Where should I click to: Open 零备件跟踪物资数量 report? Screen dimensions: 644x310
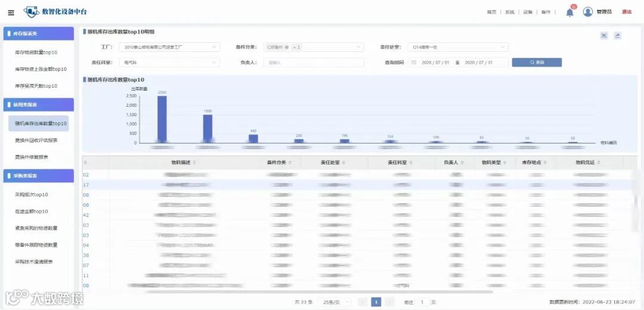36,245
